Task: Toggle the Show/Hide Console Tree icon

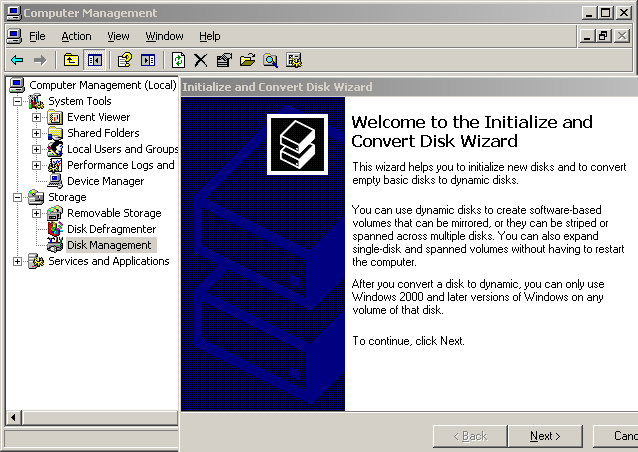Action: point(94,61)
